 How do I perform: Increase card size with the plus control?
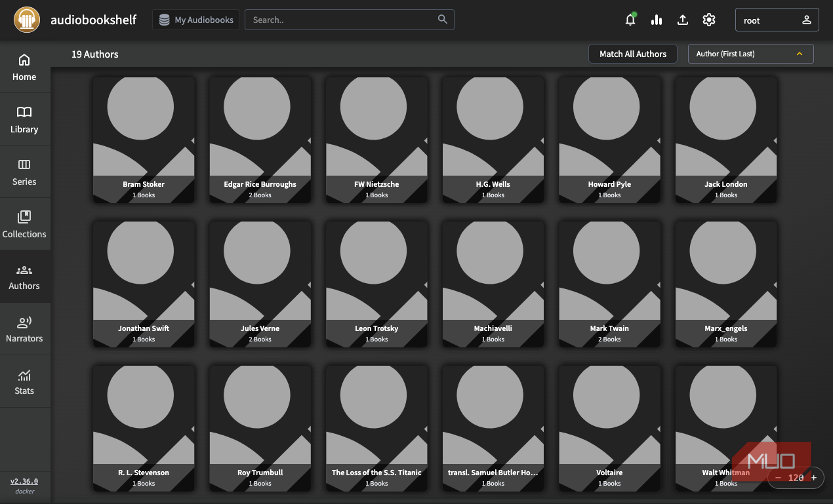tap(814, 478)
